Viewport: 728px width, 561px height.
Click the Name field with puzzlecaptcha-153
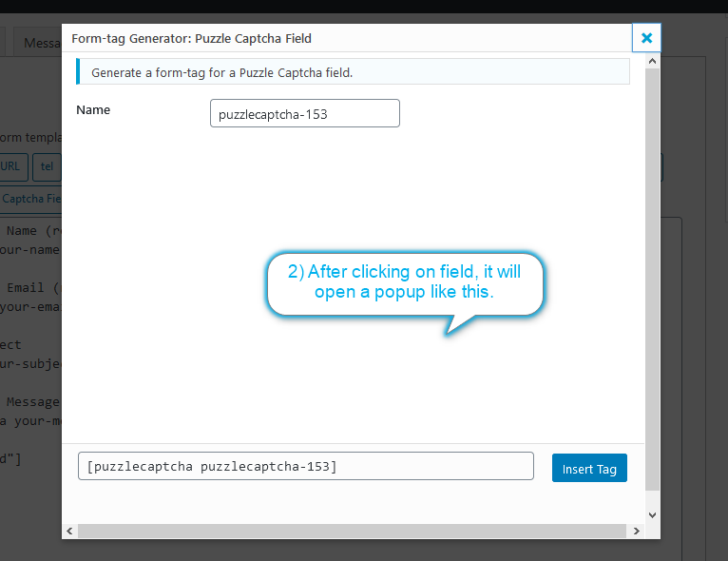tap(304, 114)
